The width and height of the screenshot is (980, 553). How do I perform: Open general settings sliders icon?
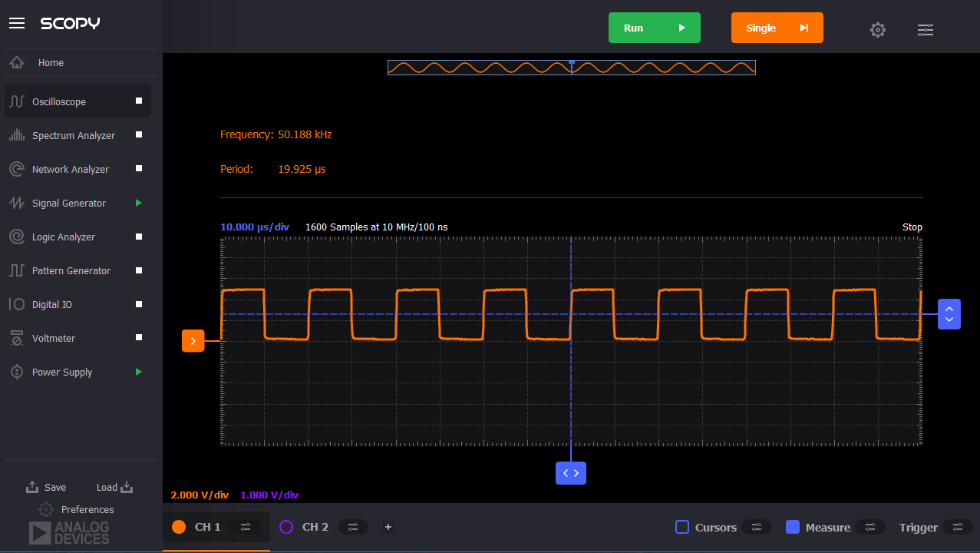(926, 30)
